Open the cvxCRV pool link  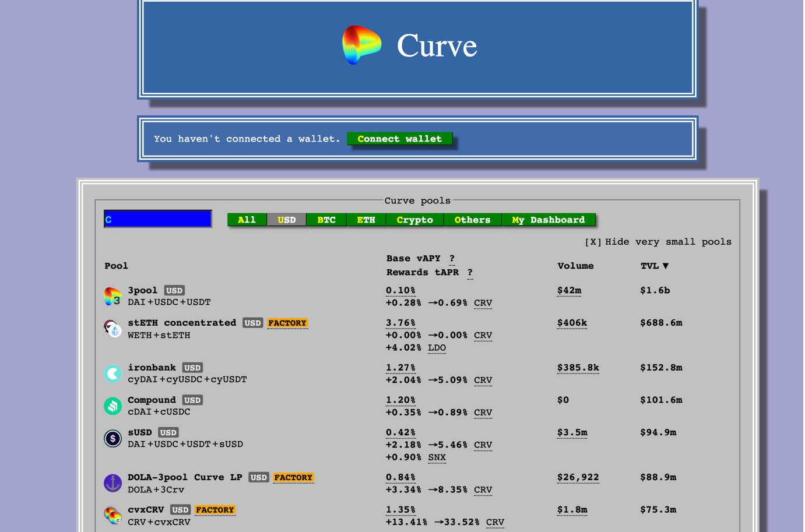[146, 510]
